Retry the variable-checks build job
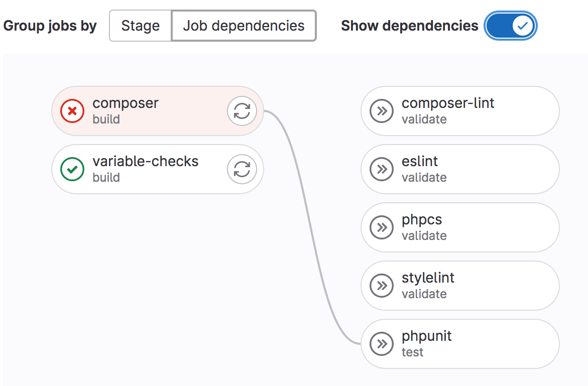The image size is (588, 386). (x=242, y=169)
